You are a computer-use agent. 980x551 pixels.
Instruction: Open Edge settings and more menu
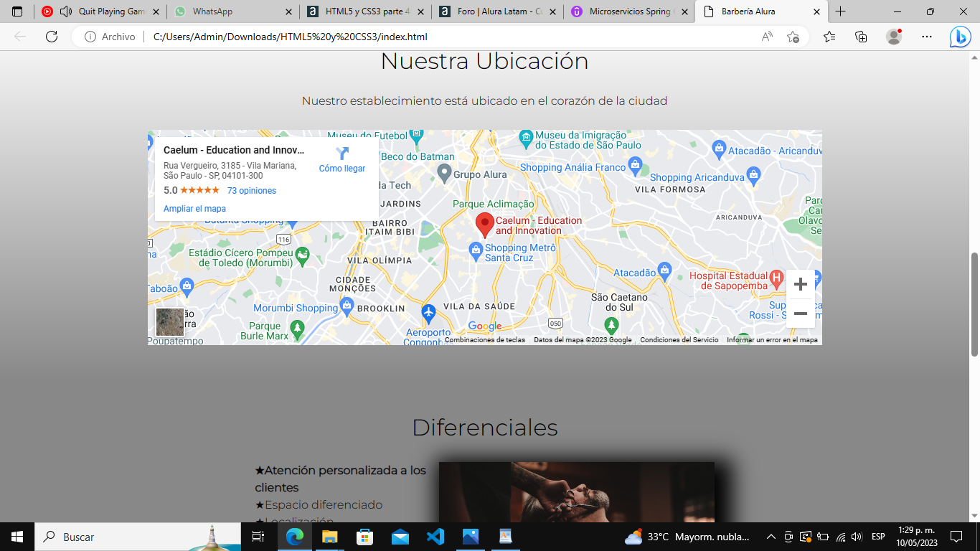tap(927, 37)
